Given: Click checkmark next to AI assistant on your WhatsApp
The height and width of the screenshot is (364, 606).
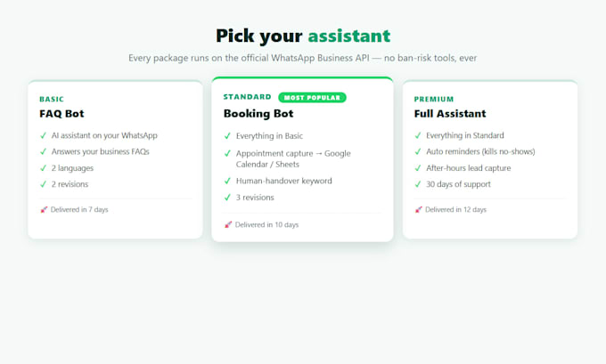Looking at the screenshot, I should (44, 135).
